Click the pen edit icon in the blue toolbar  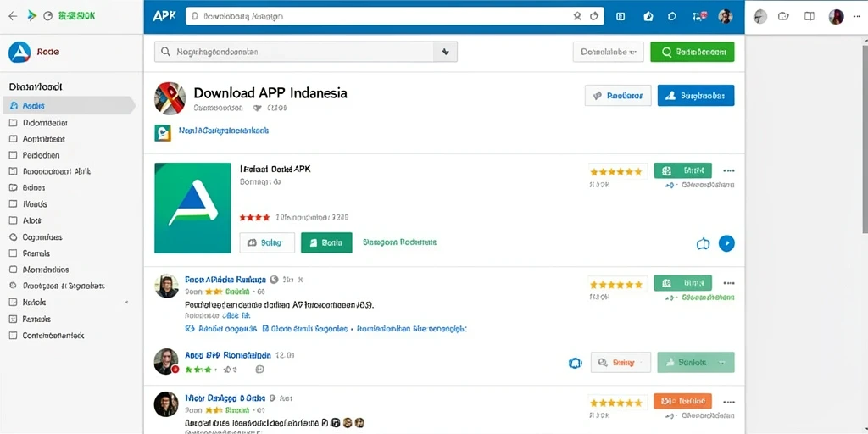tap(648, 17)
